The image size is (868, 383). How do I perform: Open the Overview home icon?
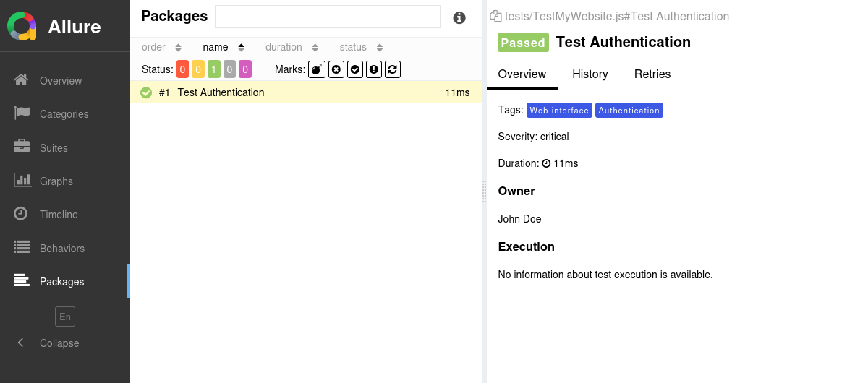(22, 80)
